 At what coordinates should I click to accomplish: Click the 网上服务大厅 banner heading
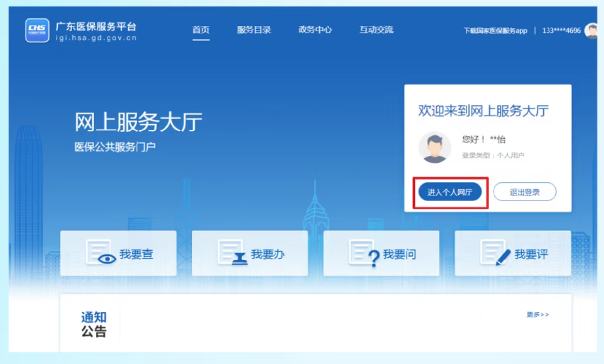coord(138,122)
